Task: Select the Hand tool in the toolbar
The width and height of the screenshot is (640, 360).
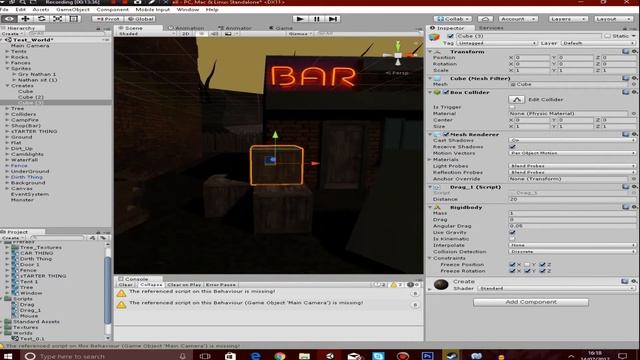Action: (9, 19)
